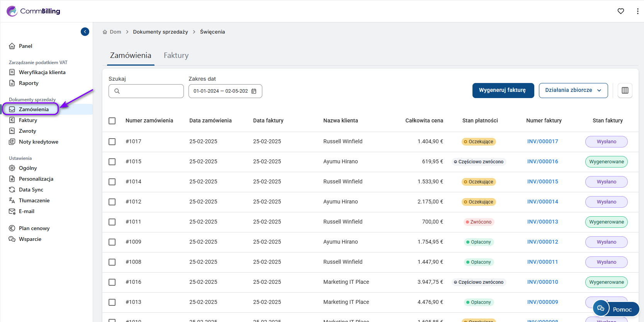Click the Szukaj search field

tap(151, 91)
